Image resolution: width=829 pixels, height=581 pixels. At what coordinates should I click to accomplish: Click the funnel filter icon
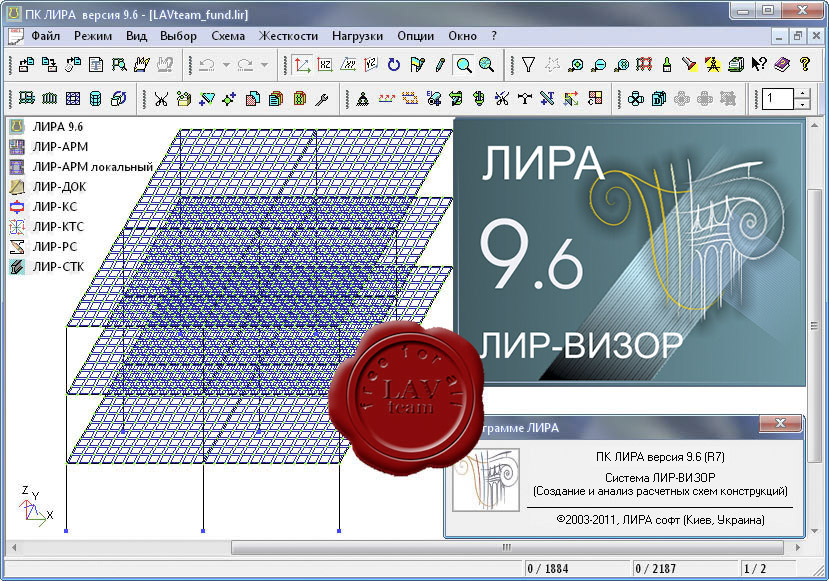pos(528,65)
